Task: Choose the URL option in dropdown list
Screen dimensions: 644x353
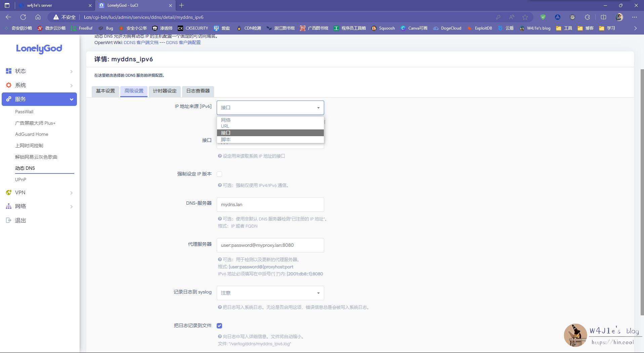Action: 225,126
